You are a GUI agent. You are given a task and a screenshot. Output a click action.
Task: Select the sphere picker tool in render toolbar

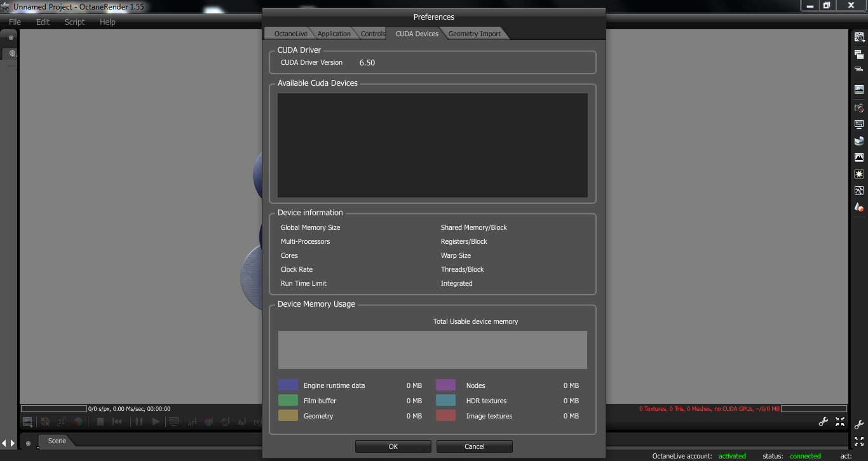click(x=226, y=422)
